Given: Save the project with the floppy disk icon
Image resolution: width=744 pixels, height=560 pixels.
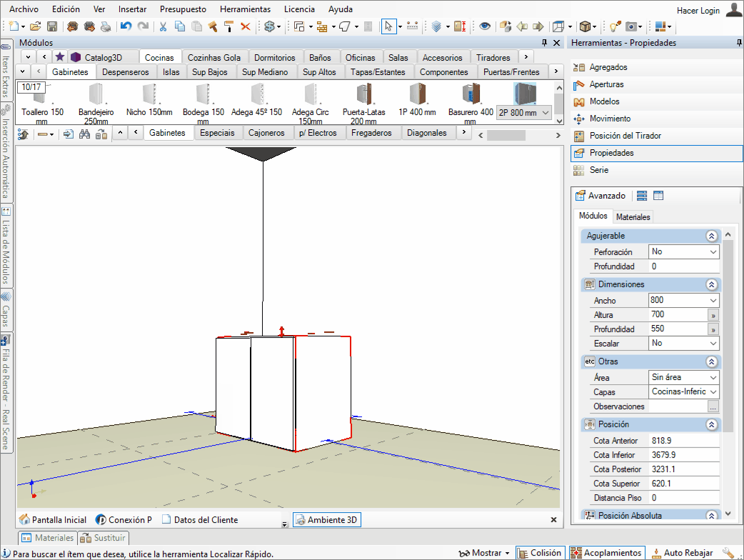Looking at the screenshot, I should (x=52, y=26).
